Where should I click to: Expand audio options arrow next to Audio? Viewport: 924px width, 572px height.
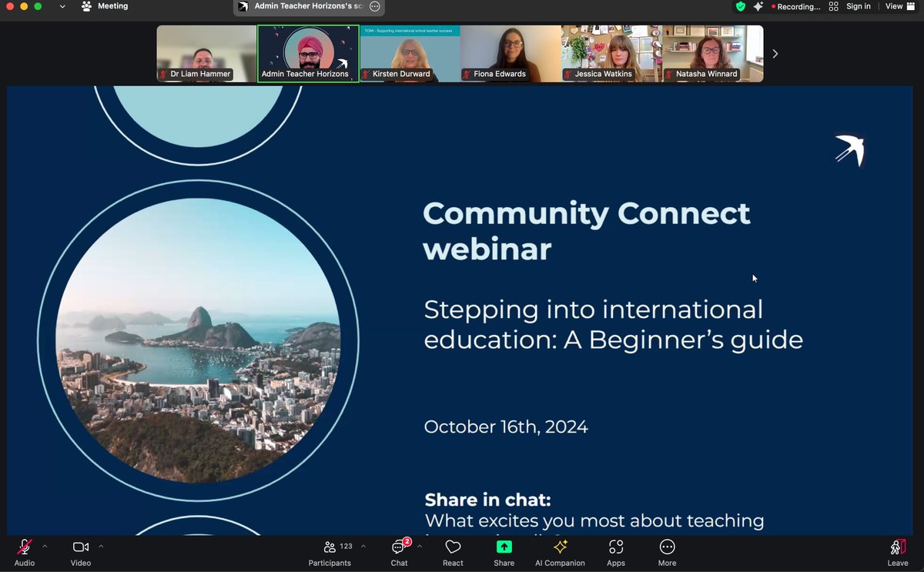45,547
